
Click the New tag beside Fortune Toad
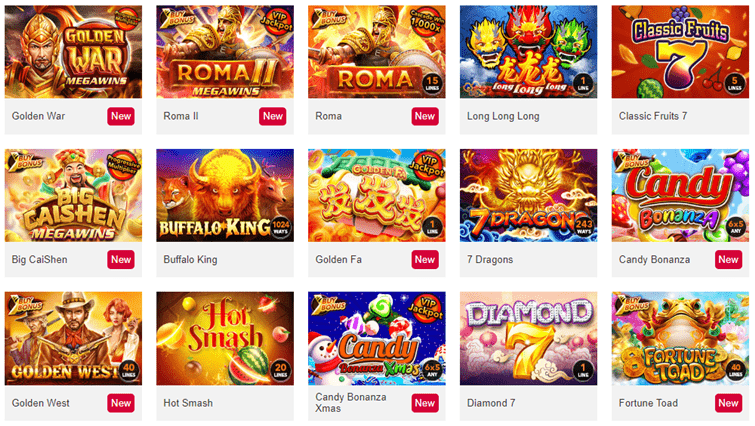click(x=728, y=403)
